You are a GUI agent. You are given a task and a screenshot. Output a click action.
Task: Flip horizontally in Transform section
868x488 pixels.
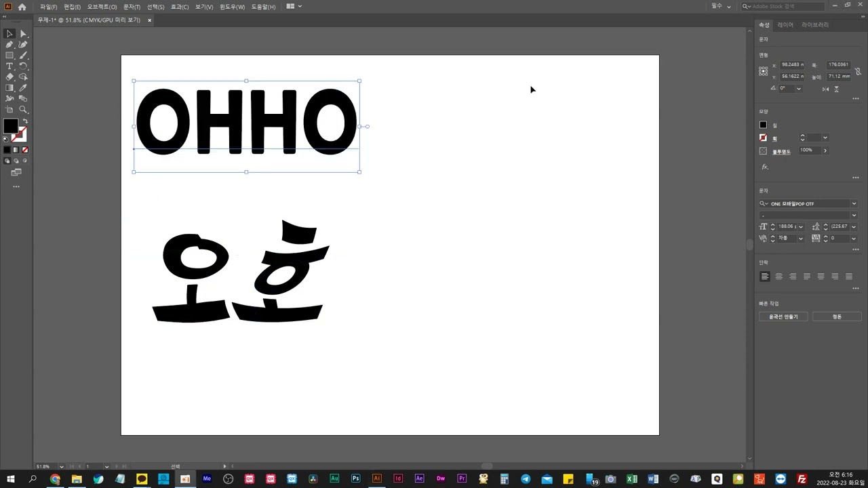pos(825,89)
